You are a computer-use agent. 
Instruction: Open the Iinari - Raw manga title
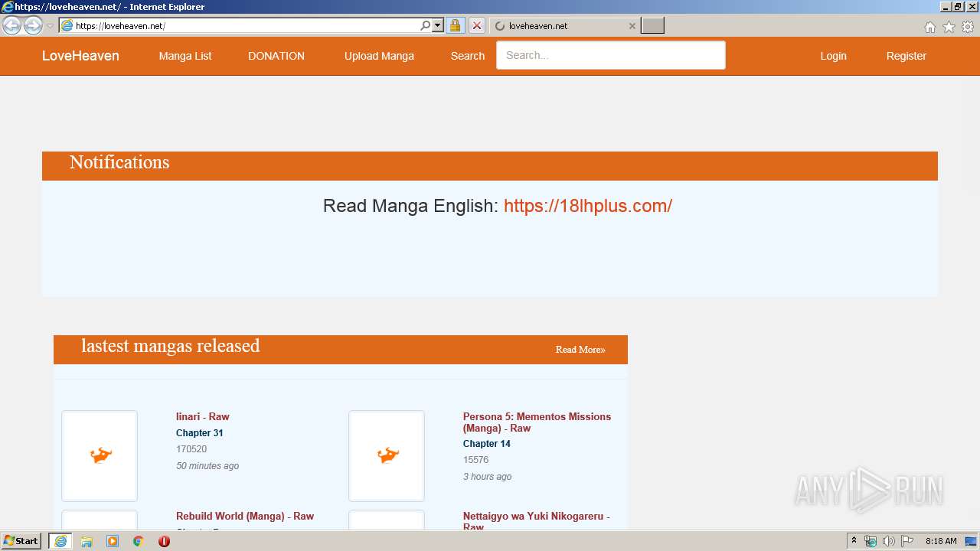point(203,417)
